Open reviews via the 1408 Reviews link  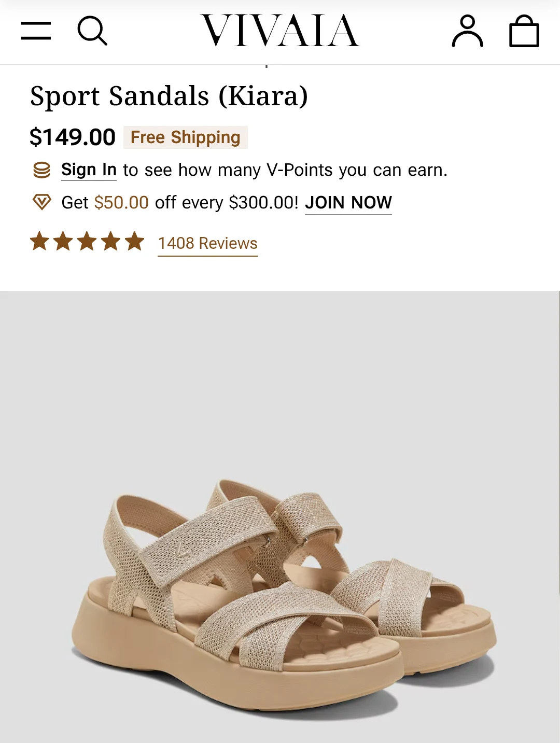point(207,243)
